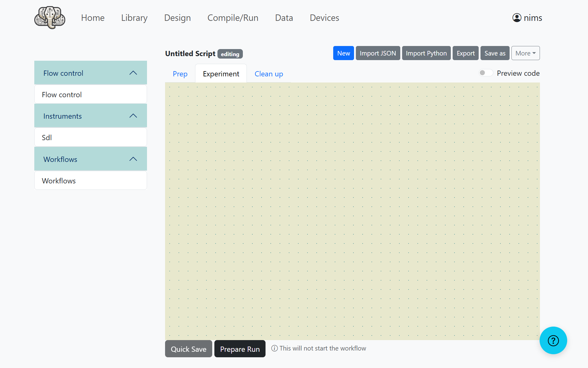Switch to the Clean up tab
Image resolution: width=588 pixels, height=368 pixels.
[x=269, y=74]
